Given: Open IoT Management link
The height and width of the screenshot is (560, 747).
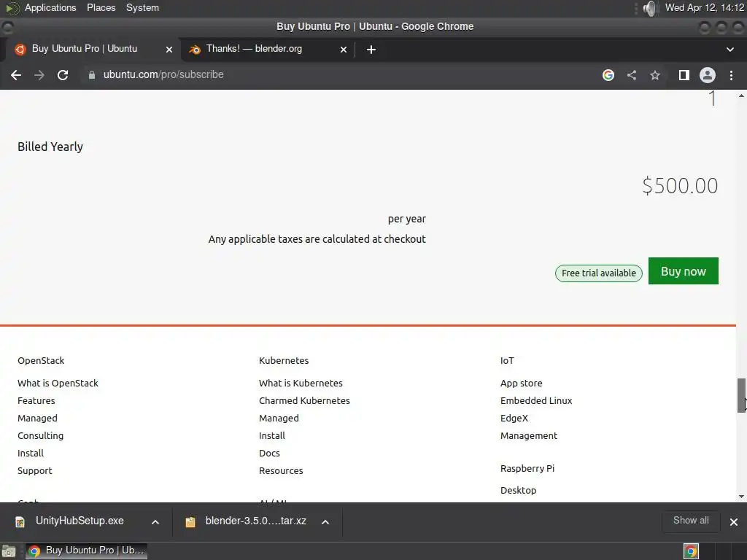Looking at the screenshot, I should point(528,436).
